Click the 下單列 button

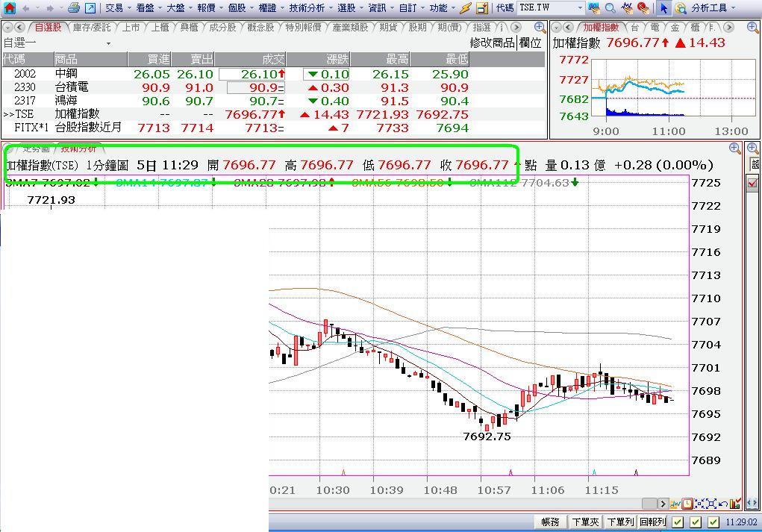[620, 522]
